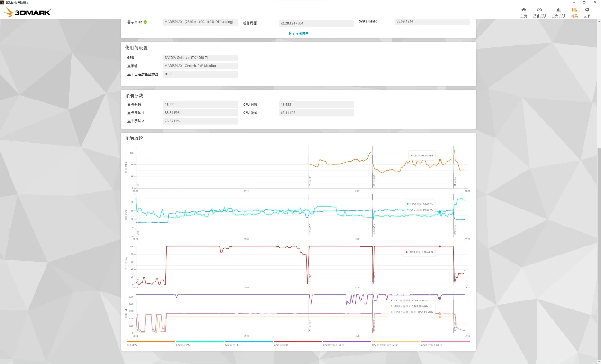The image size is (601, 364).
Task: Toggle the orange FPS (帧率) legend series
Action: pyautogui.click(x=151, y=343)
